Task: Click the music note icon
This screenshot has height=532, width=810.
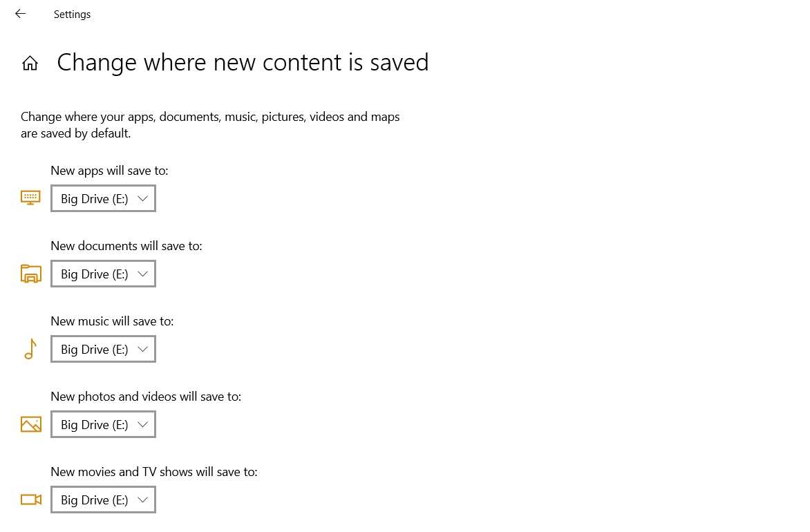Action: click(x=30, y=349)
